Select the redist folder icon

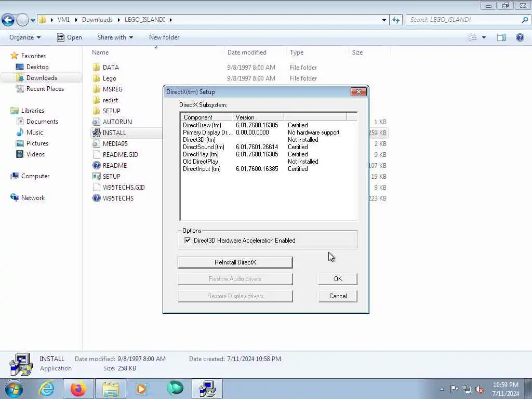point(96,100)
